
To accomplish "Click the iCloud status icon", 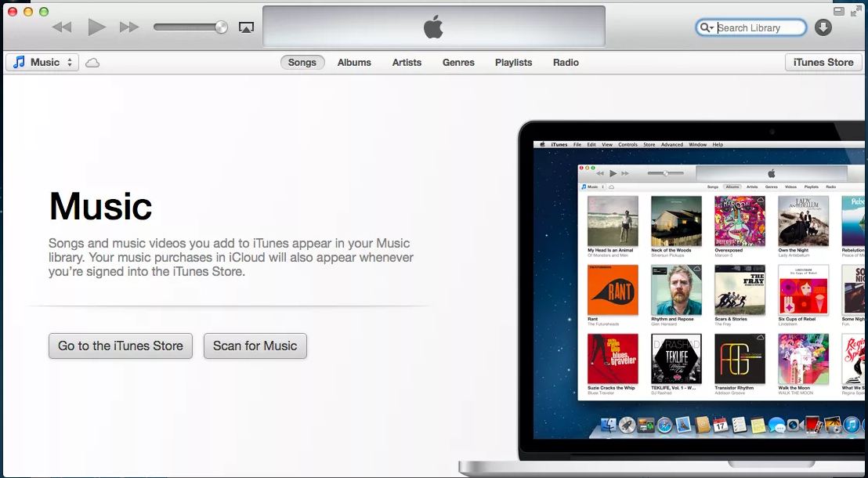I will click(92, 63).
